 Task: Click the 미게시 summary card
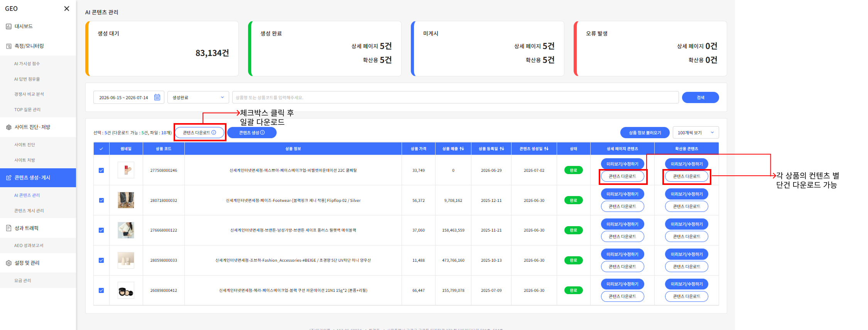488,49
